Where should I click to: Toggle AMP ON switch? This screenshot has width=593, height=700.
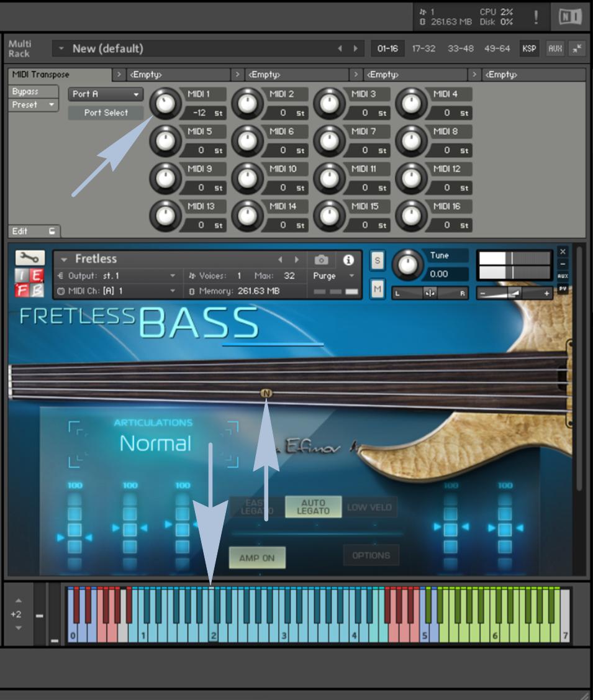point(257,558)
